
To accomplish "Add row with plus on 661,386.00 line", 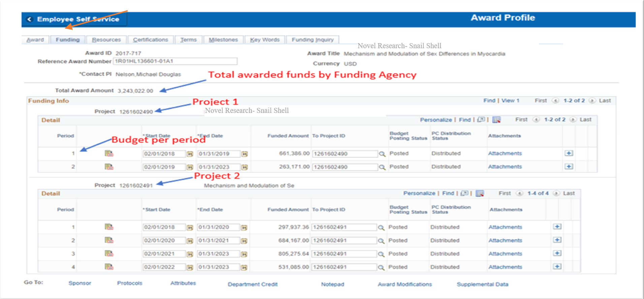I will pos(569,153).
